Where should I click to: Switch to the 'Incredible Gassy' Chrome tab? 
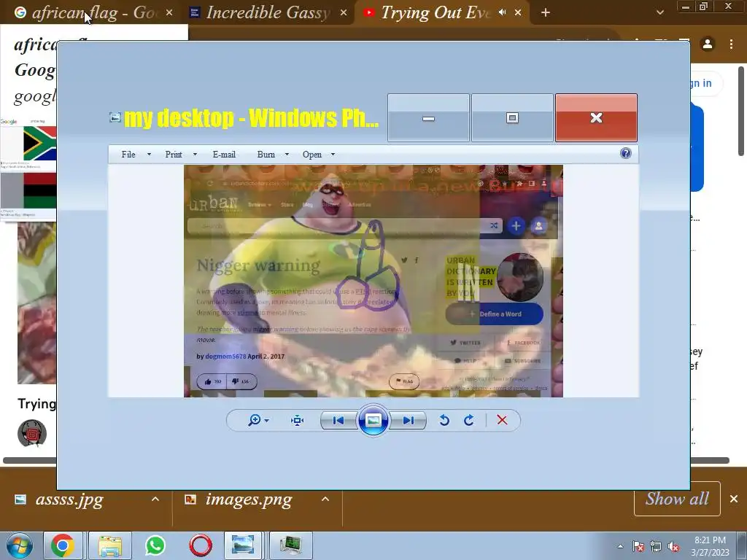267,13
